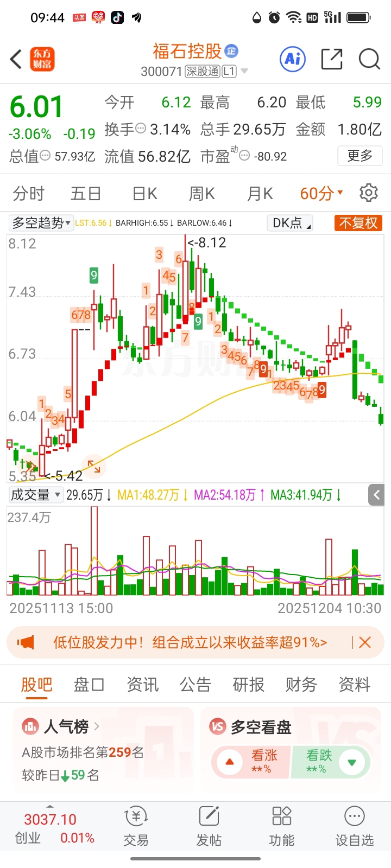The image size is (391, 868).
Task: Tap the 8.12 high price marker
Action: 207,242
